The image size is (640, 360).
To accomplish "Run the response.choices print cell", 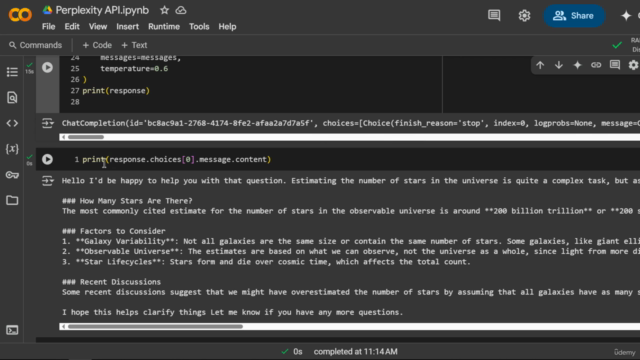I will [x=47, y=159].
